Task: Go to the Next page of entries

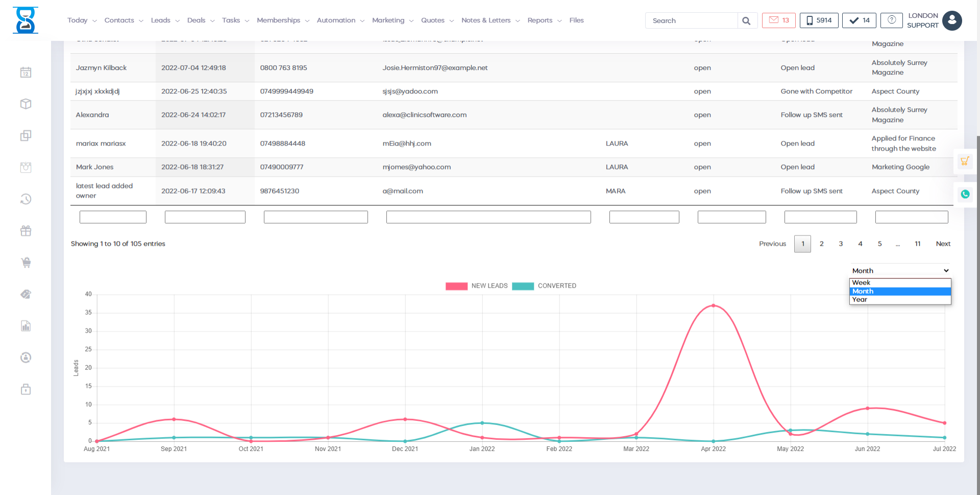Action: [943, 244]
